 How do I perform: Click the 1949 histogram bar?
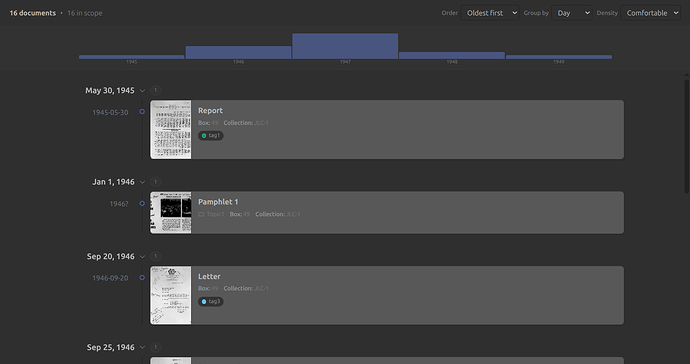coord(559,57)
